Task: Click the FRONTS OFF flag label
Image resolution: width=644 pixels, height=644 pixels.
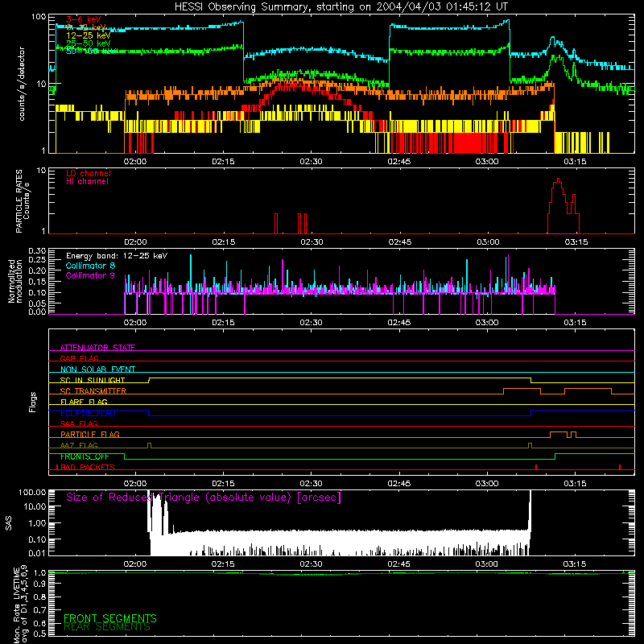Action: click(x=85, y=456)
